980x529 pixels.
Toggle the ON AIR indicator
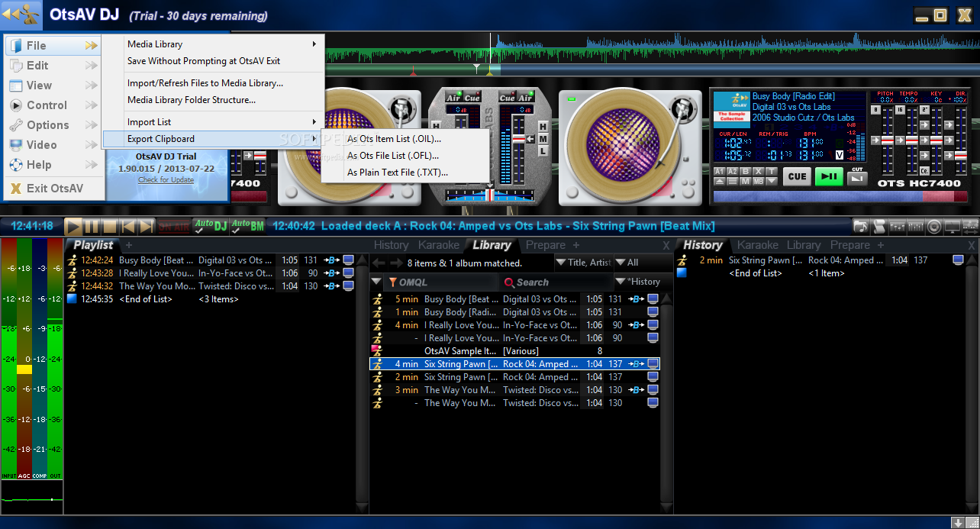(x=173, y=226)
